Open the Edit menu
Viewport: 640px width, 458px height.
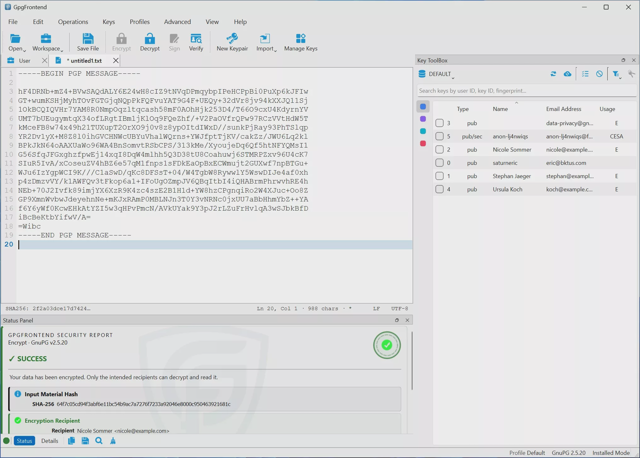[38, 22]
